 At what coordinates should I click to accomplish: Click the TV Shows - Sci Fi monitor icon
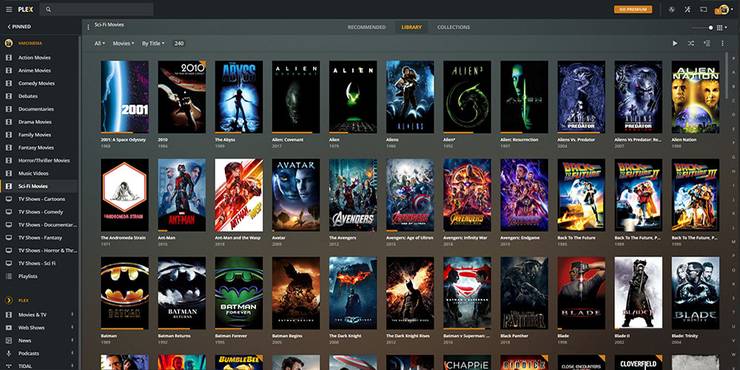(8, 263)
